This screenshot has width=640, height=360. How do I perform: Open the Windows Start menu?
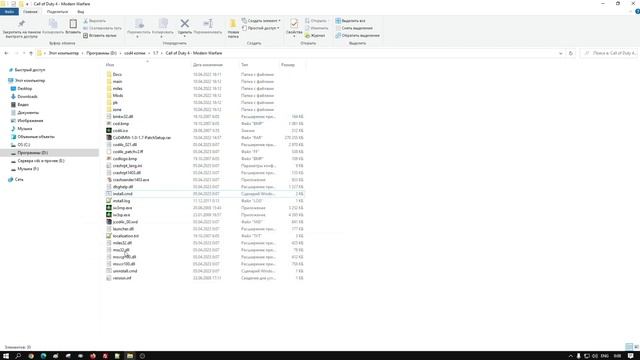6,356
